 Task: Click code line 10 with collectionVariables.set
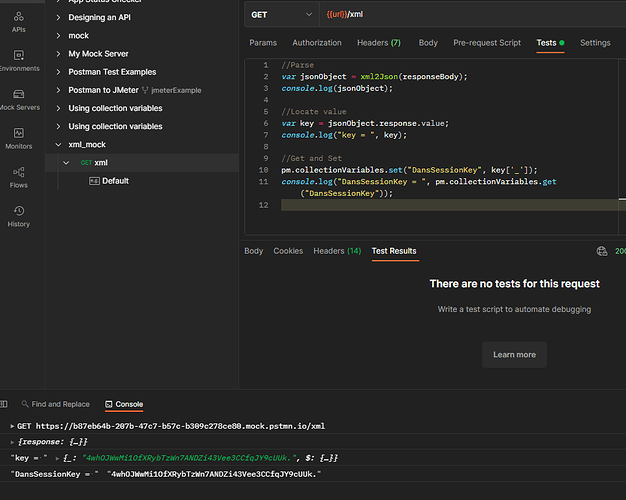tap(409, 170)
